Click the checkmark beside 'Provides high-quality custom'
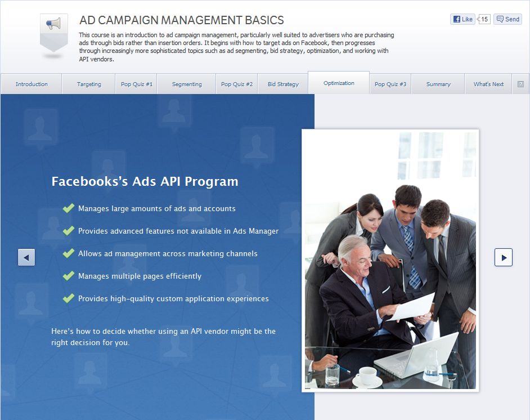The height and width of the screenshot is (420, 530). (69, 298)
